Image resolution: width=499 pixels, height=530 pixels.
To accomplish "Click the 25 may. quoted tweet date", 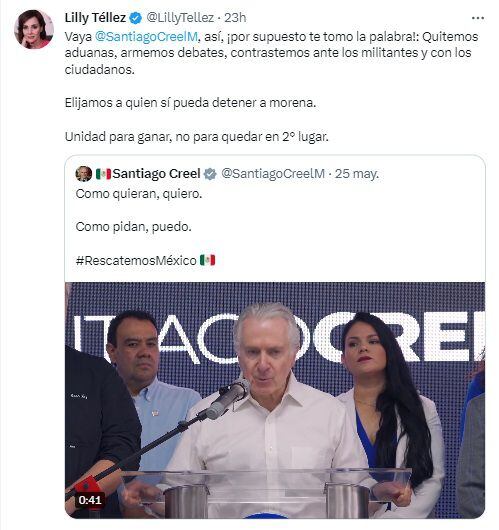I will click(357, 174).
